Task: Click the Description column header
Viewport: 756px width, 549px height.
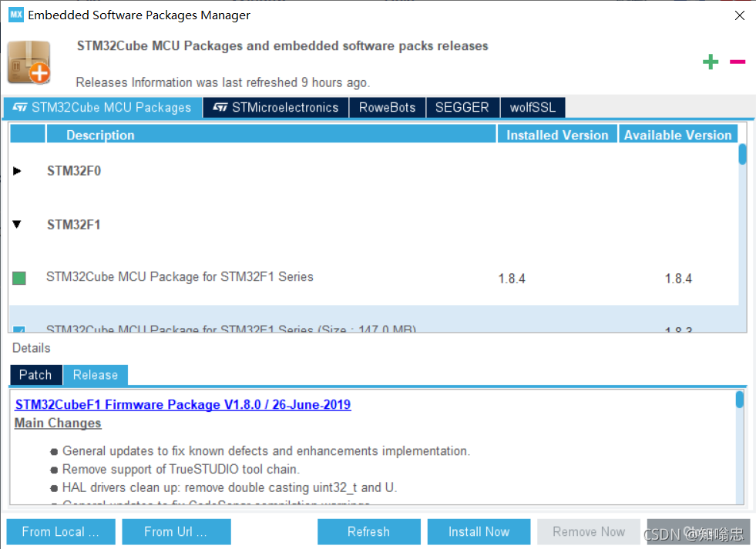Action: pyautogui.click(x=271, y=135)
